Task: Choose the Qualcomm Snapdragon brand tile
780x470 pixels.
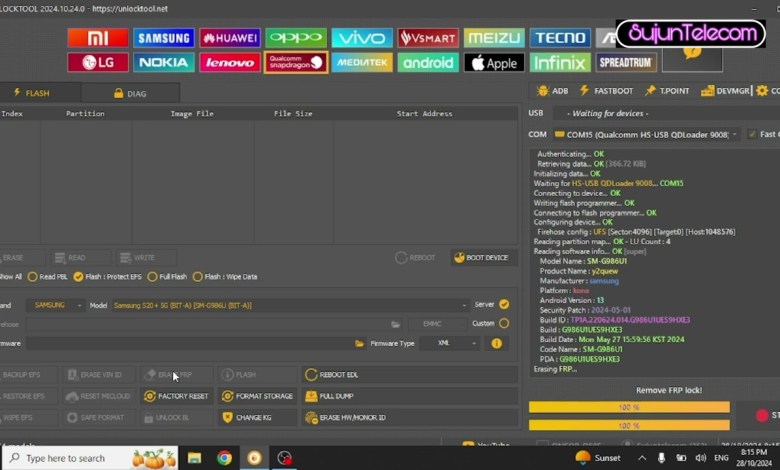Action: [x=296, y=62]
